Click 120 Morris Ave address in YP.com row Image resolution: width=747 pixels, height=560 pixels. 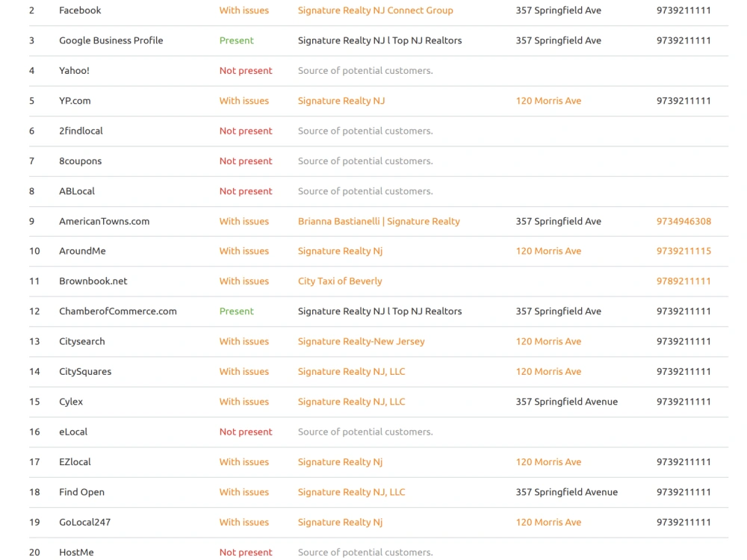548,101
